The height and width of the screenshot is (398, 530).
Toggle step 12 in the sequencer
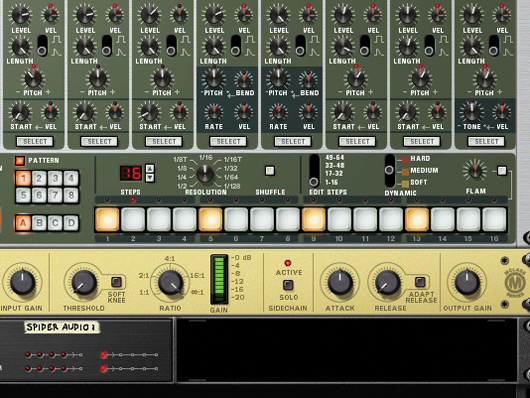(x=391, y=219)
